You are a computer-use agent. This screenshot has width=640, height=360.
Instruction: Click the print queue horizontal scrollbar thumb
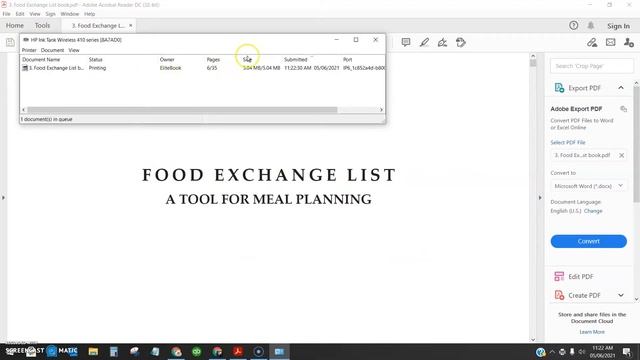(x=182, y=110)
